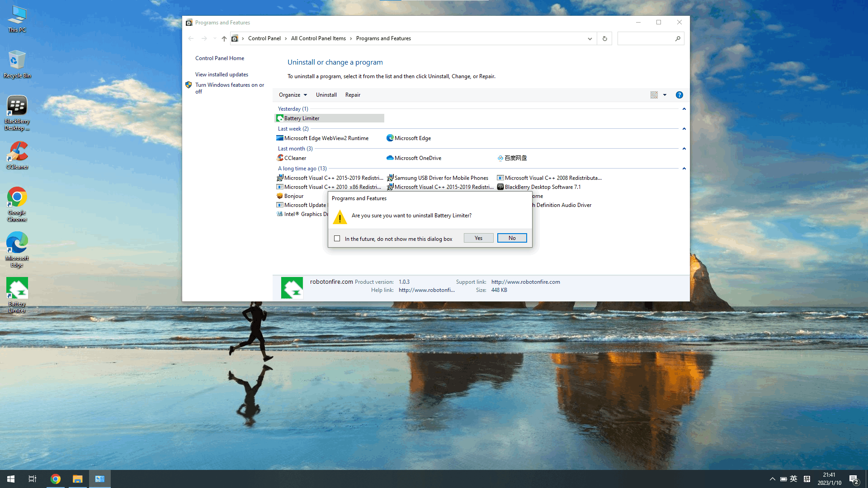Image resolution: width=868 pixels, height=488 pixels.
Task: Click Repair in the toolbar
Action: (x=353, y=95)
